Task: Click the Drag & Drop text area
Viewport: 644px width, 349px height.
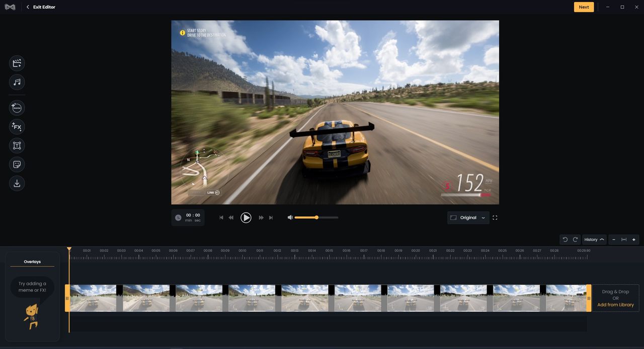Action: point(615,292)
